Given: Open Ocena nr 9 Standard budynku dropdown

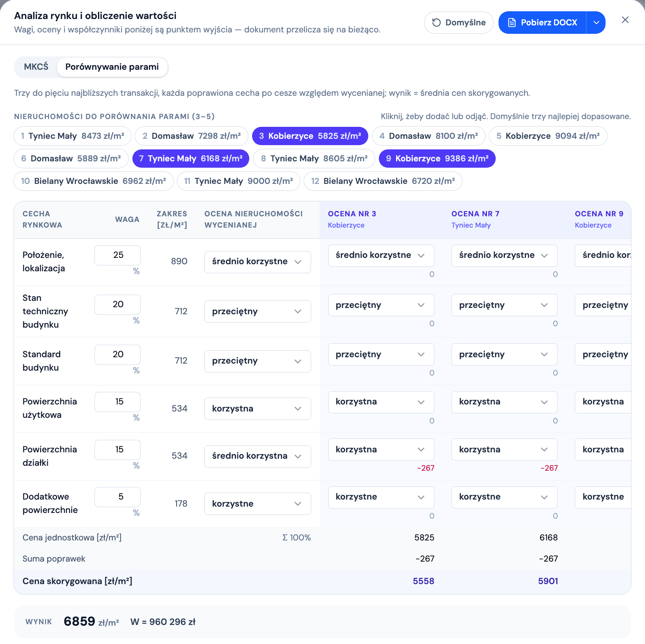Looking at the screenshot, I should [x=603, y=354].
